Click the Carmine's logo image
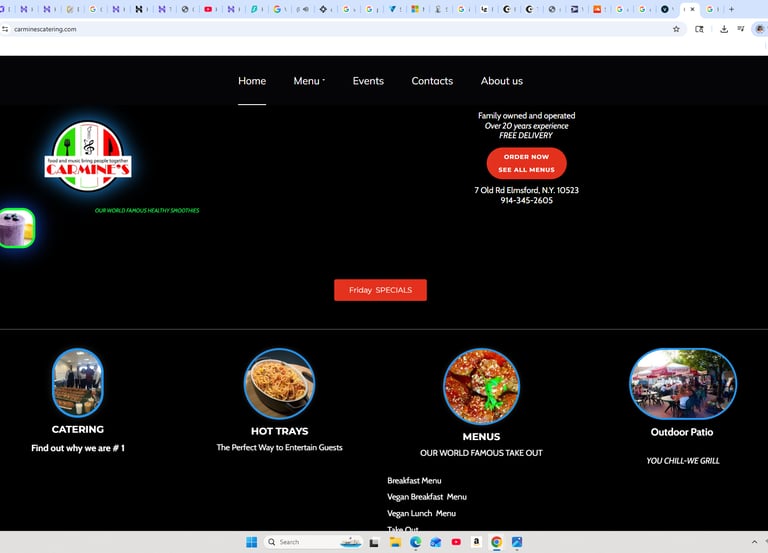This screenshot has height=553, width=768. pyautogui.click(x=88, y=156)
